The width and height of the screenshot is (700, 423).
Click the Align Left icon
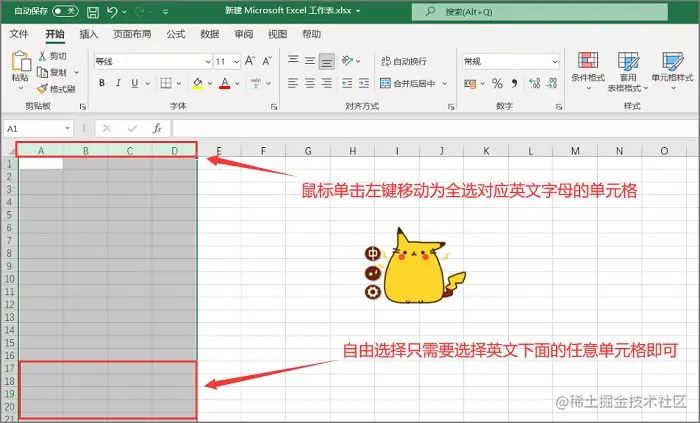pos(293,83)
